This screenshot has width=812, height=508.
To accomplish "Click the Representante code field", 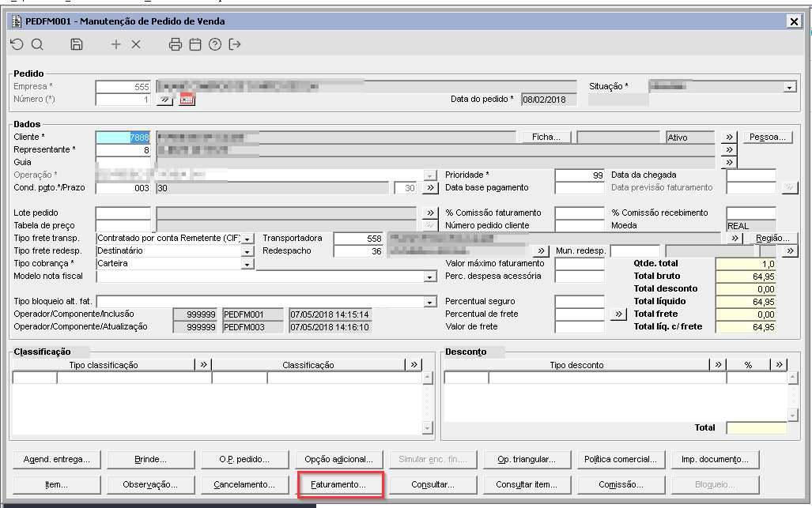I will point(123,150).
